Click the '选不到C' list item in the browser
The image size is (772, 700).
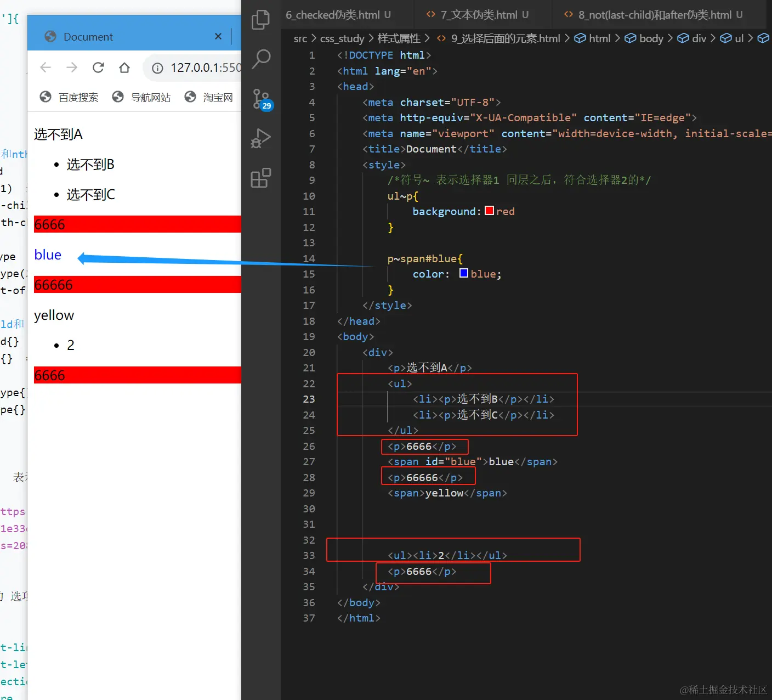tap(91, 195)
